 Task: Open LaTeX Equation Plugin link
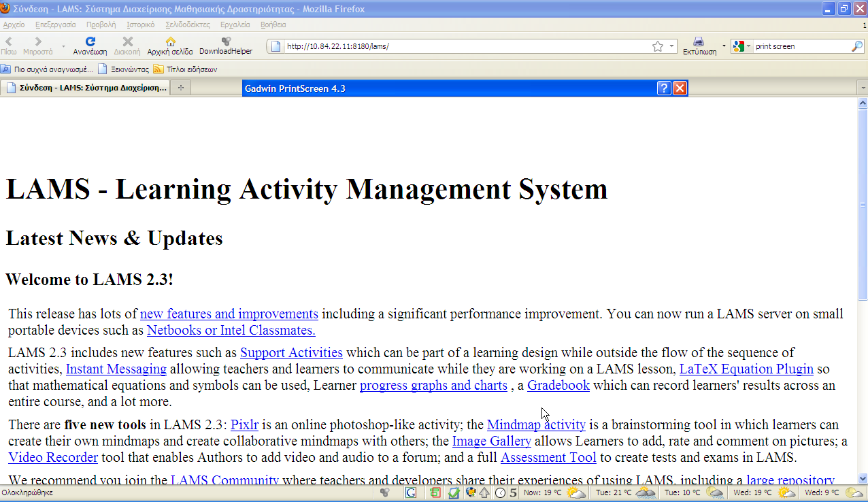(x=746, y=369)
